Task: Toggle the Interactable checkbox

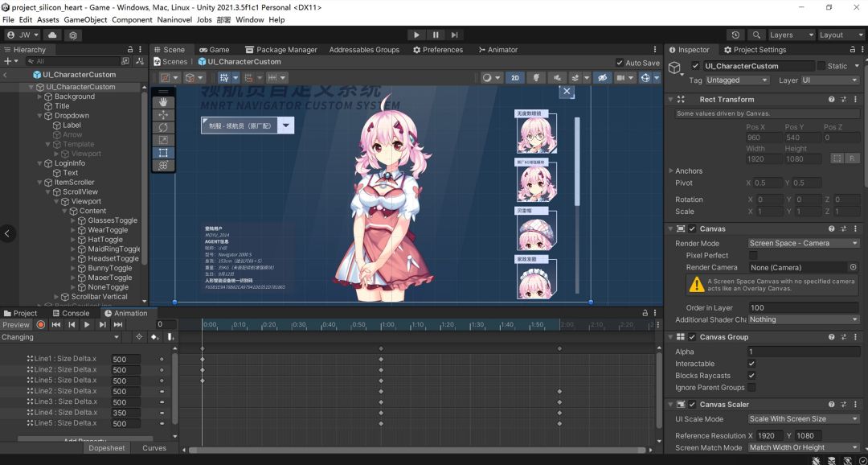Action: [751, 364]
